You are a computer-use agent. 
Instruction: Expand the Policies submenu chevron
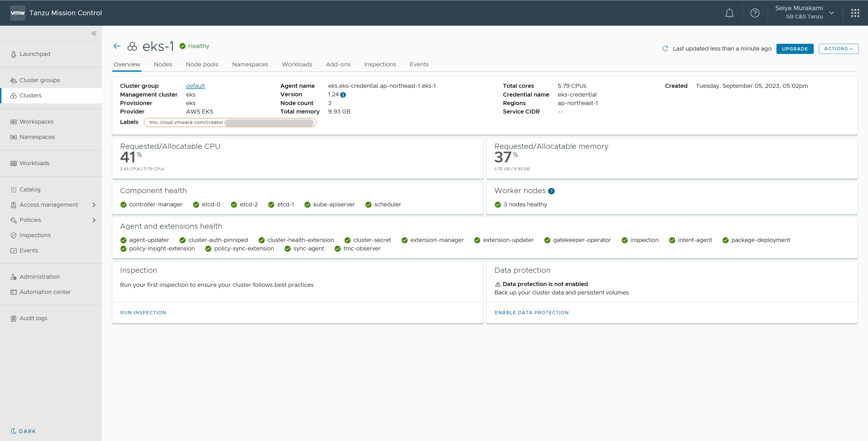coord(94,220)
